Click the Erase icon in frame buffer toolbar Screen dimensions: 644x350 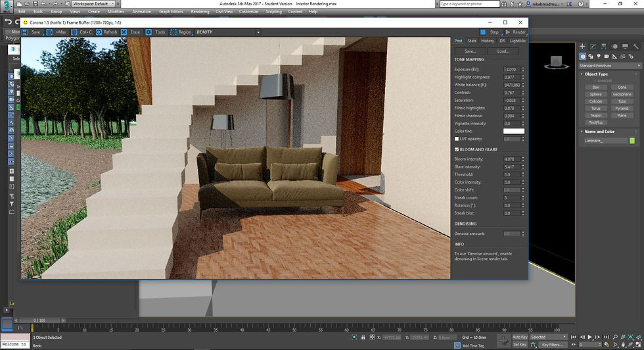pos(124,32)
